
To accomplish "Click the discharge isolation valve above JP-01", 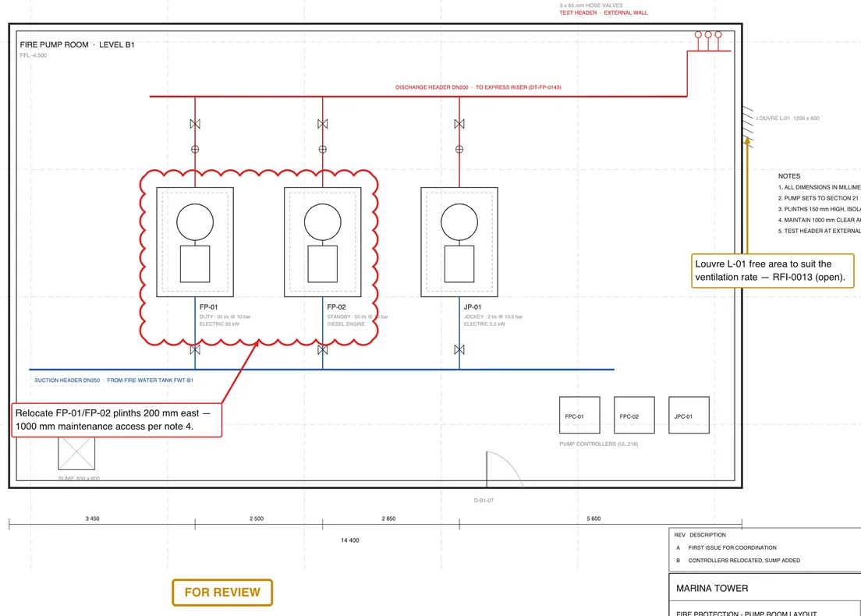I will pos(459,124).
